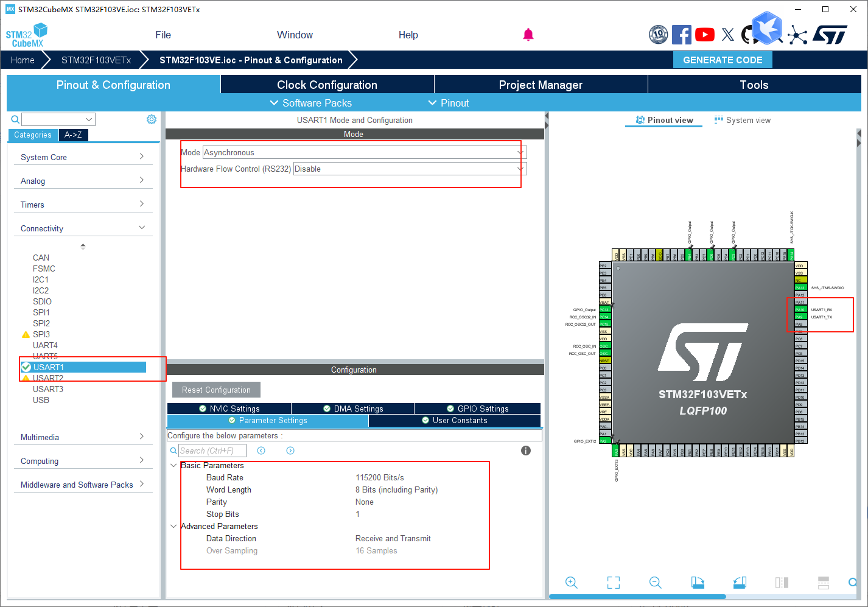Open the X social link icon

pyautogui.click(x=728, y=35)
